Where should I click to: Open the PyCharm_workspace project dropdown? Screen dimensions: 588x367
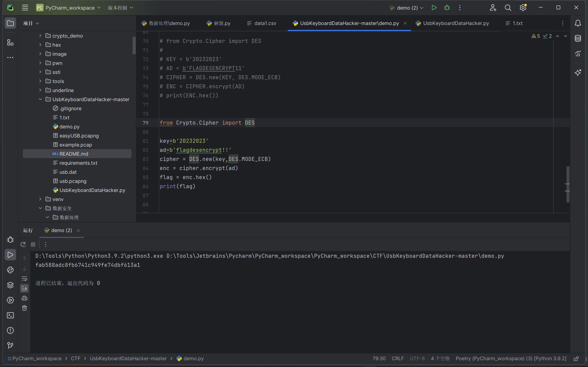tap(69, 8)
